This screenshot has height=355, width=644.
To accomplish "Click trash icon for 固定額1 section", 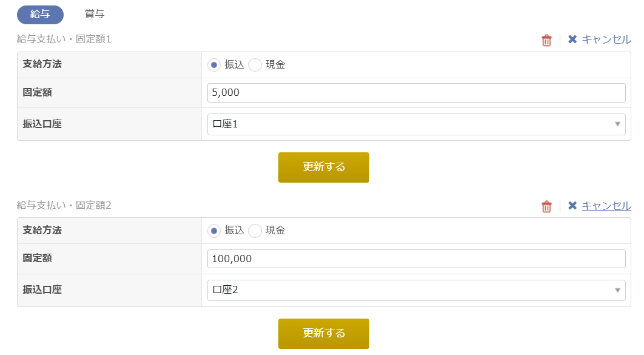I will click(x=546, y=40).
